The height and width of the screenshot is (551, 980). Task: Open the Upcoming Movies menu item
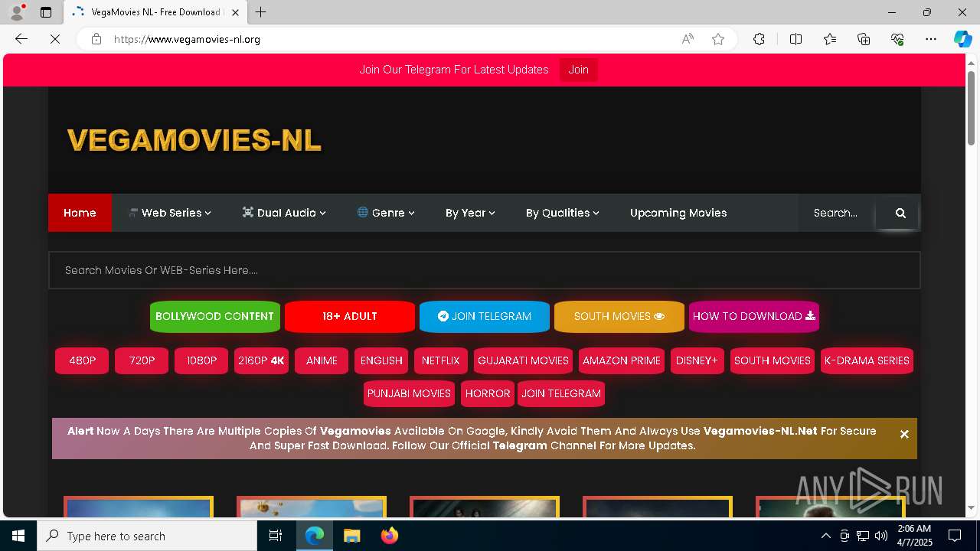(678, 213)
